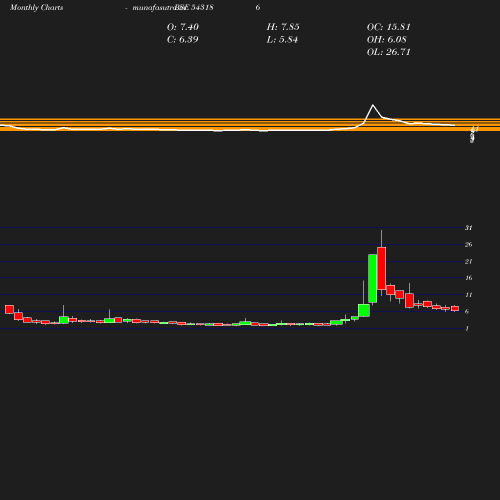Click the "OL: 26.71" reading
This screenshot has height=500, width=500.
[388, 52]
